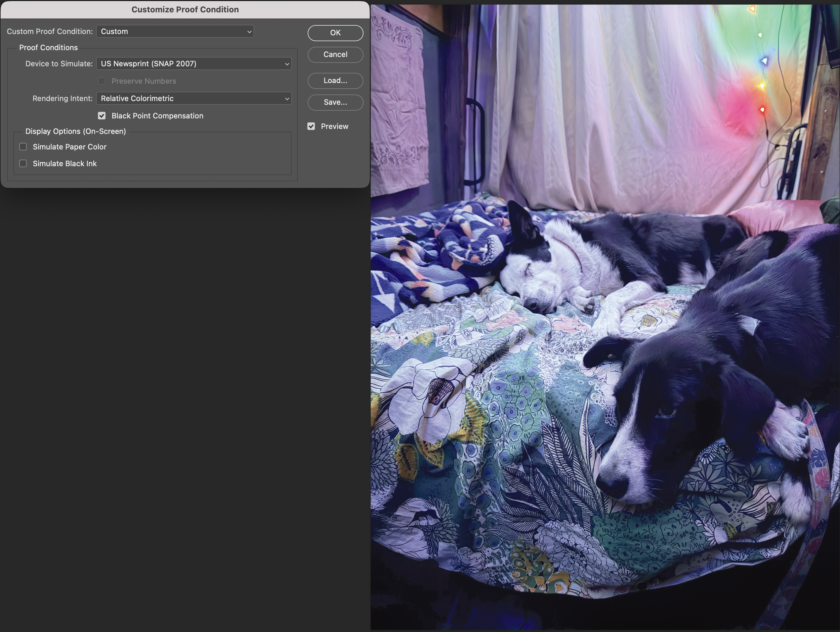Image resolution: width=840 pixels, height=632 pixels.
Task: Enable Simulate Black Ink
Action: (x=23, y=163)
